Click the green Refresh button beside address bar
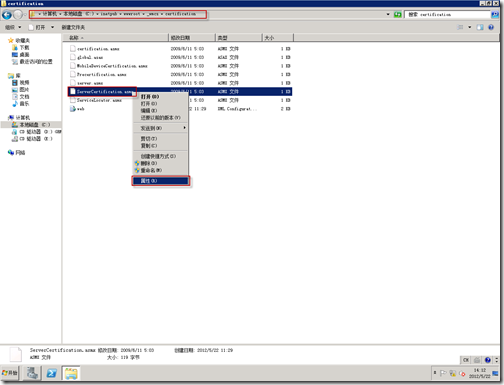This screenshot has width=504, height=385. pyautogui.click(x=397, y=15)
